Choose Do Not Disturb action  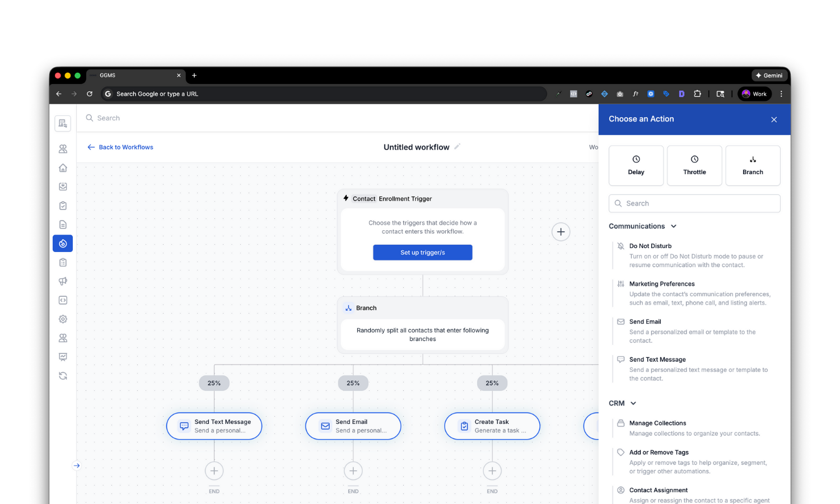(650, 246)
